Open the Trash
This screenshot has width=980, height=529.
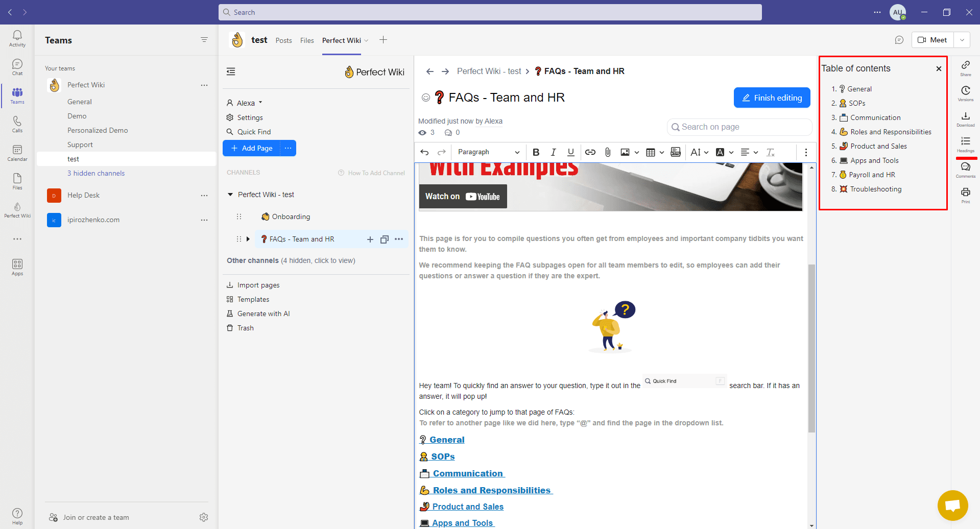(240, 328)
